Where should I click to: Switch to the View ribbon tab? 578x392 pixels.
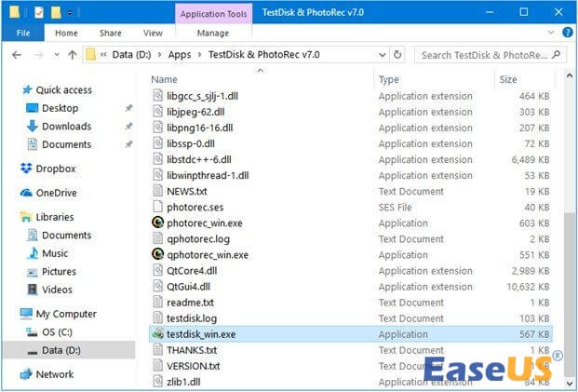click(153, 33)
